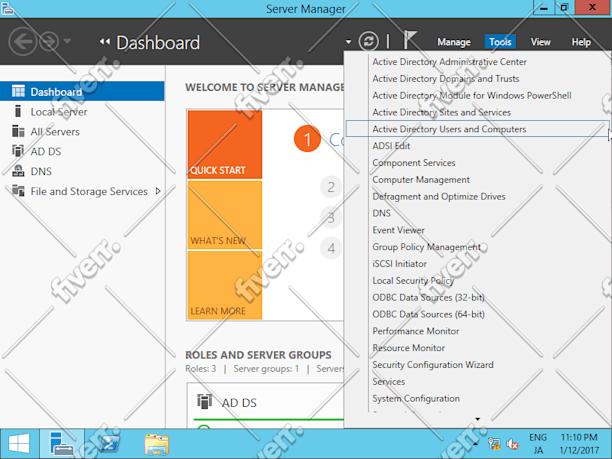Click the QUICK START tile
Viewport: 612px width, 459px height.
[225, 144]
